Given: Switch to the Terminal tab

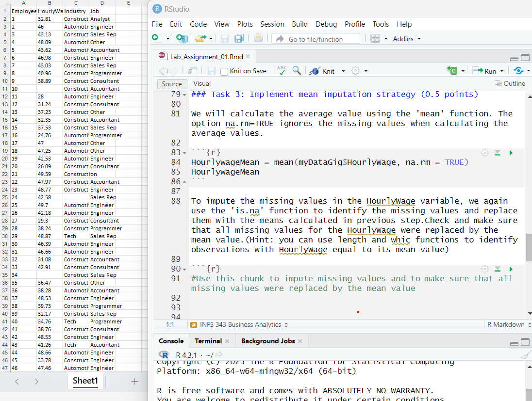Looking at the screenshot, I should [208, 340].
